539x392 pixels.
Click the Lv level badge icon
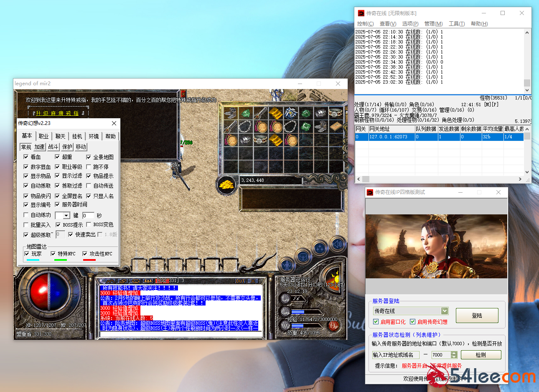point(285,298)
